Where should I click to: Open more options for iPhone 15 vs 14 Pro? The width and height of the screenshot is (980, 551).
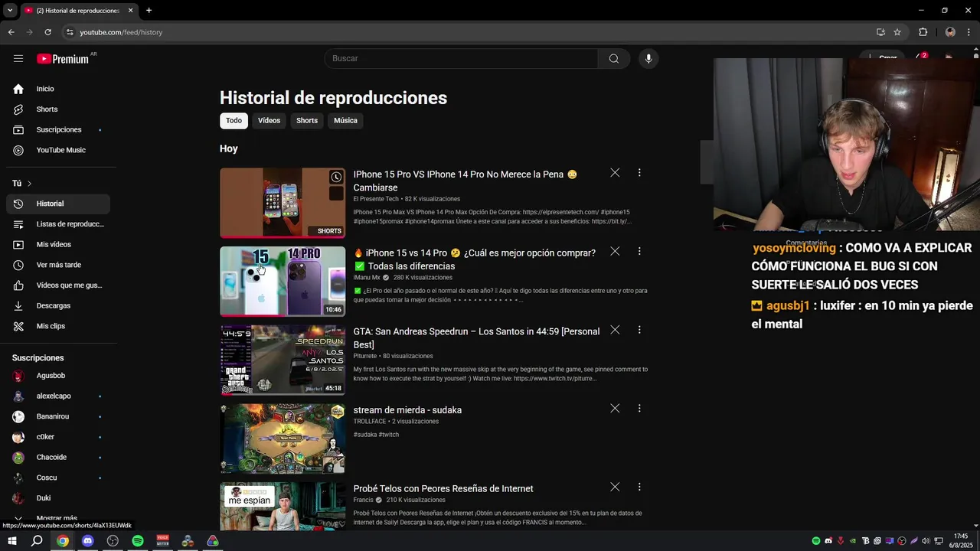[x=639, y=251]
